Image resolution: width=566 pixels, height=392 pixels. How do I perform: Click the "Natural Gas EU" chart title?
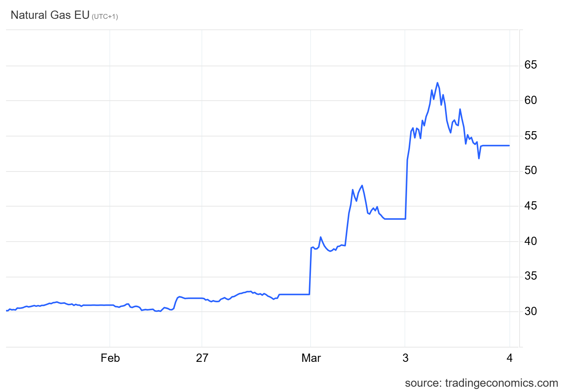[50, 15]
